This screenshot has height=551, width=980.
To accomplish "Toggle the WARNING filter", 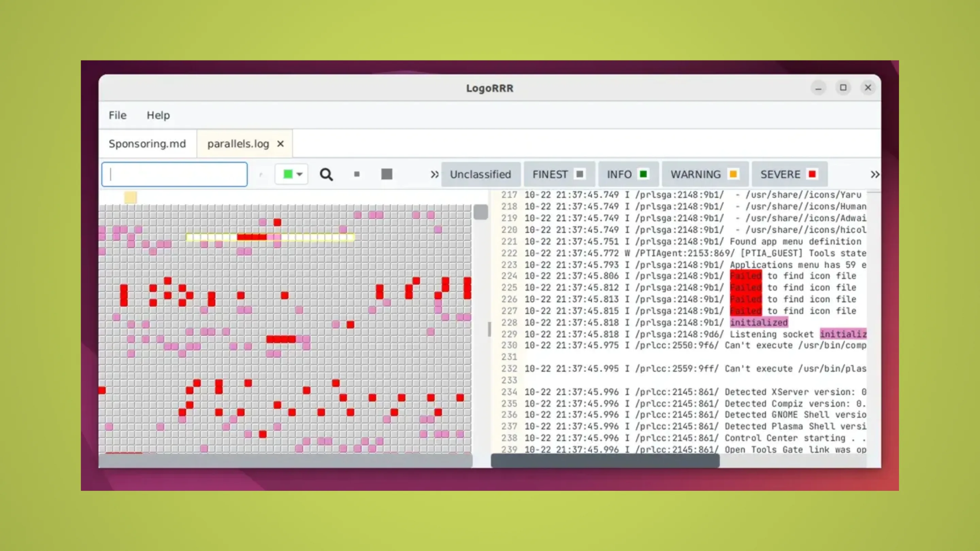I will pyautogui.click(x=705, y=174).
